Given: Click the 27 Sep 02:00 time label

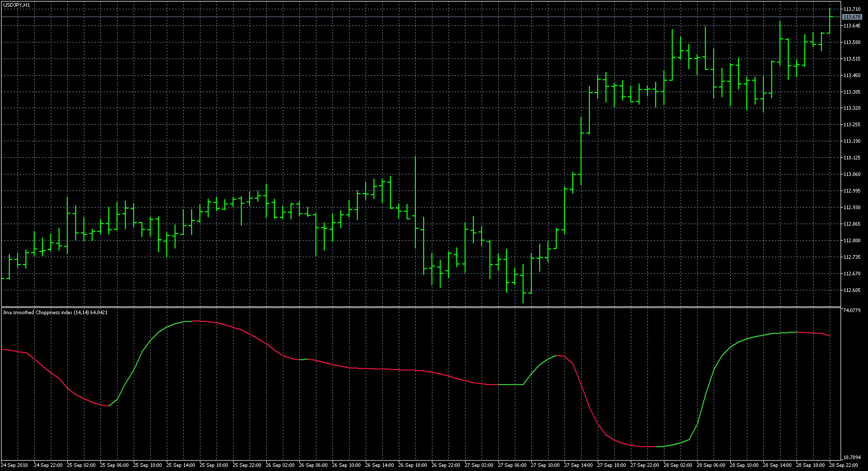Looking at the screenshot, I should point(479,465).
